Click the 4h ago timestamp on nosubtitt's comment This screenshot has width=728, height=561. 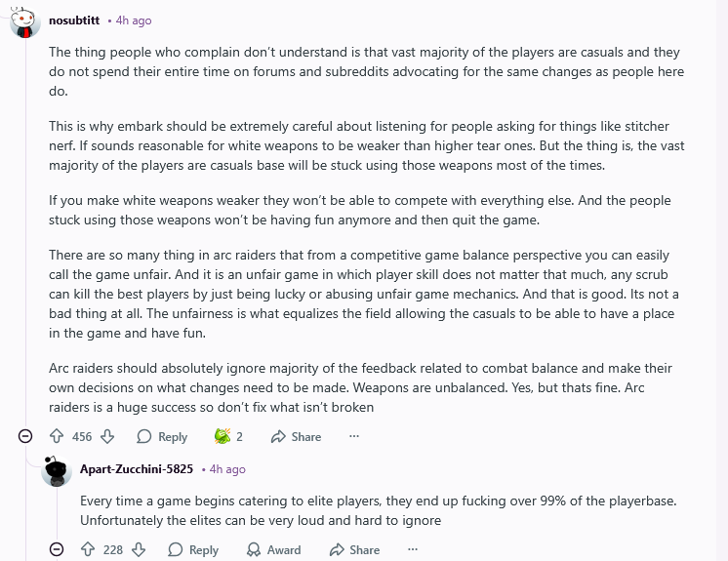[x=134, y=20]
